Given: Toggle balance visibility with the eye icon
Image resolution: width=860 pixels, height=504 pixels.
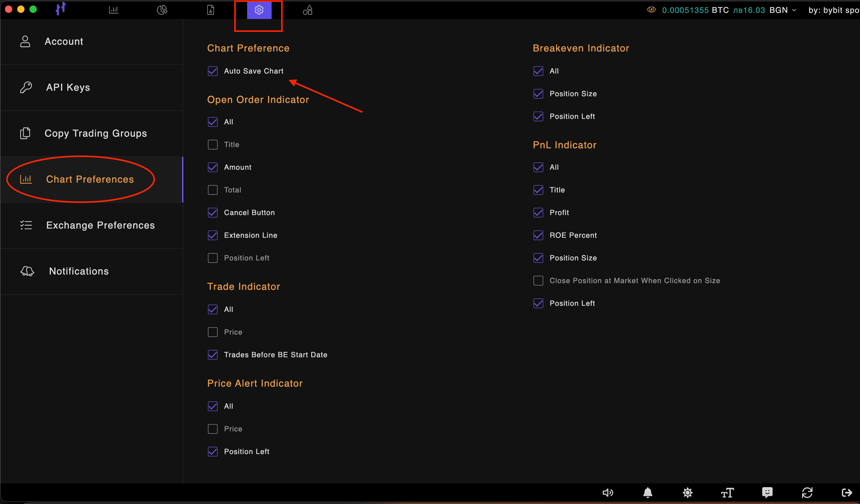Looking at the screenshot, I should 651,9.
